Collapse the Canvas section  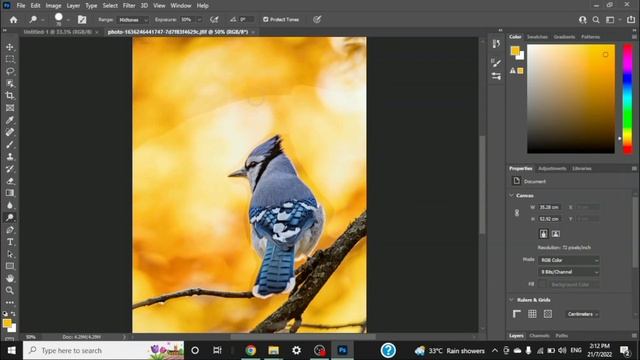(511, 196)
